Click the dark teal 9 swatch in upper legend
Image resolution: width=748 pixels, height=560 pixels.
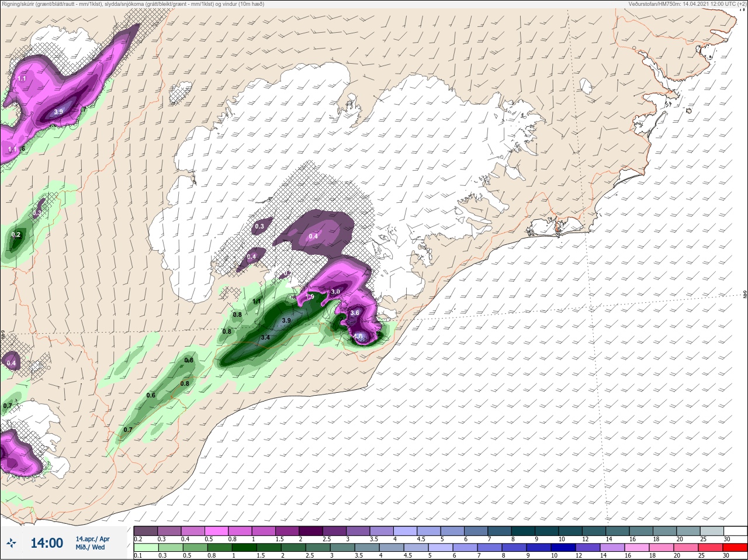click(546, 531)
